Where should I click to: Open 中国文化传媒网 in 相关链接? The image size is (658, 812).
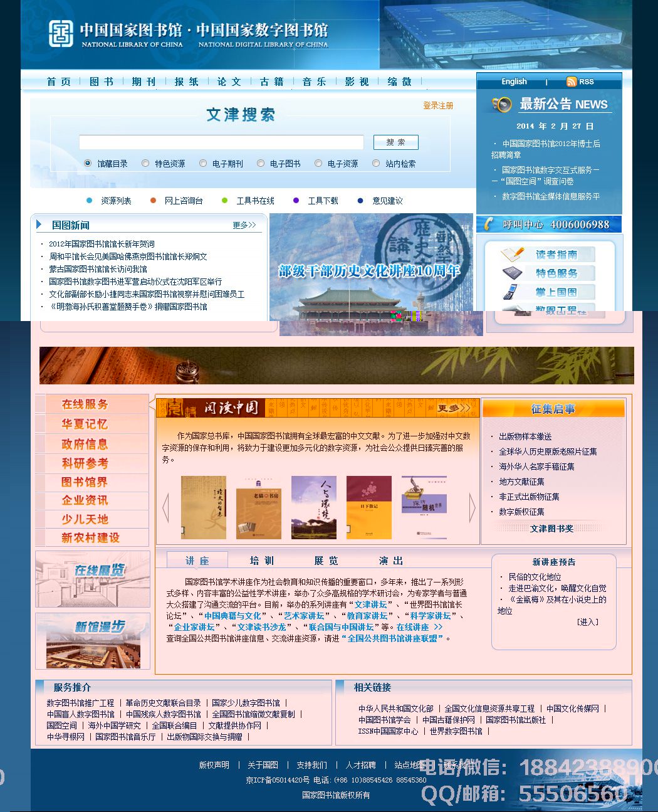click(573, 709)
